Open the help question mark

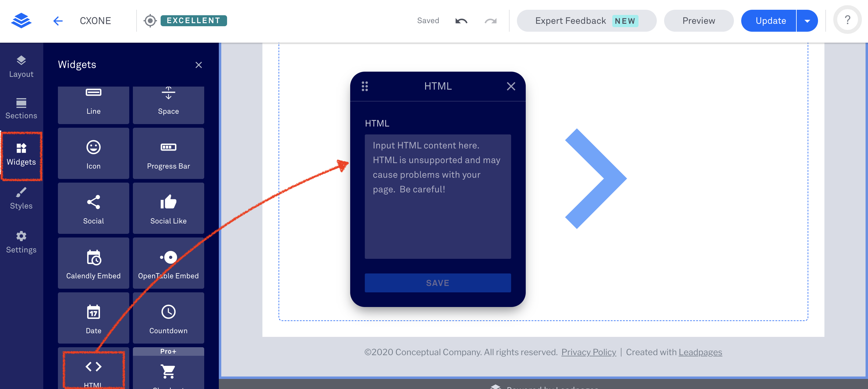(x=847, y=20)
